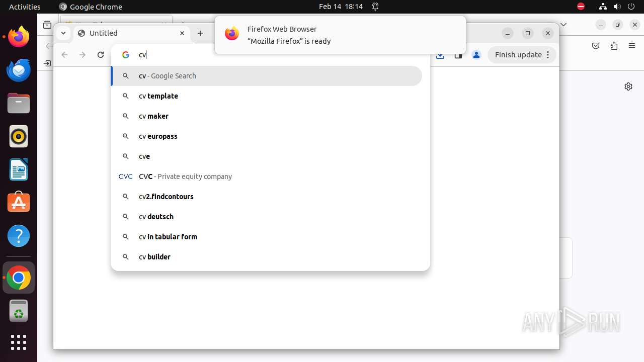This screenshot has width=644, height=362.
Task: Open Firefox from the Ubuntu dock
Action: [19, 37]
